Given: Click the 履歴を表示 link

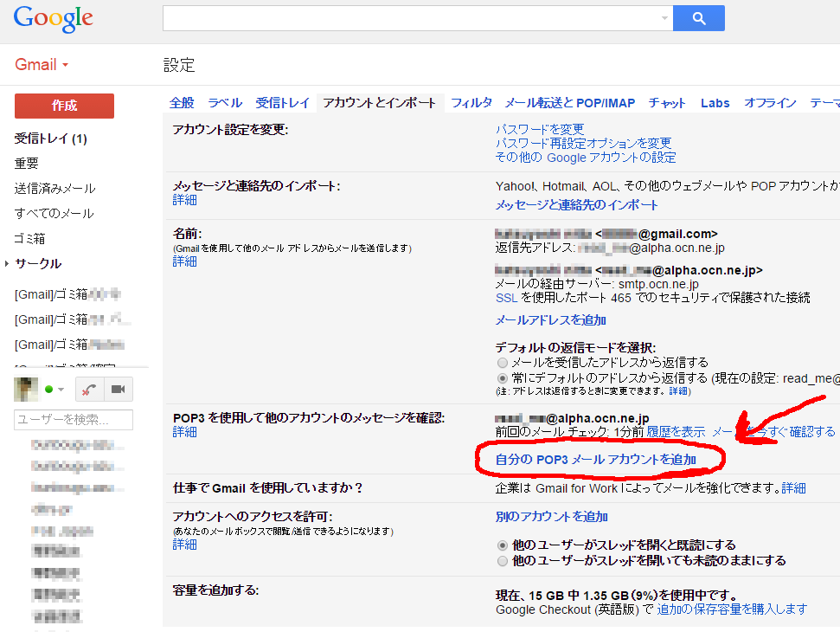Looking at the screenshot, I should coord(676,432).
